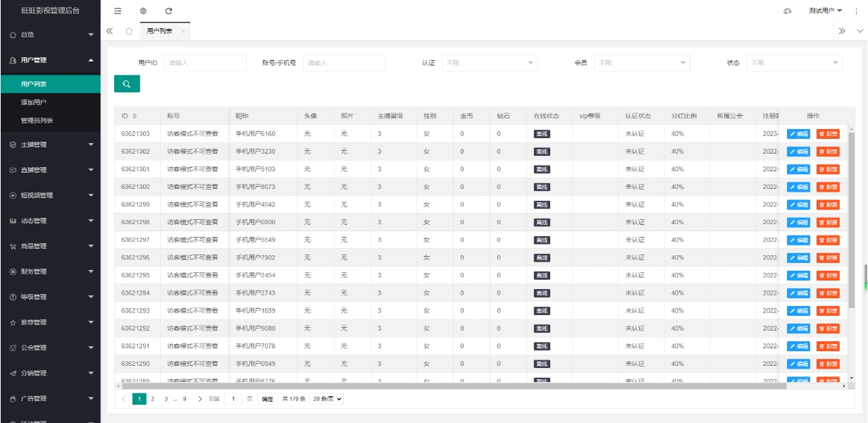
Task: Collapse the 用户管理 sidebar menu
Action: [50, 60]
